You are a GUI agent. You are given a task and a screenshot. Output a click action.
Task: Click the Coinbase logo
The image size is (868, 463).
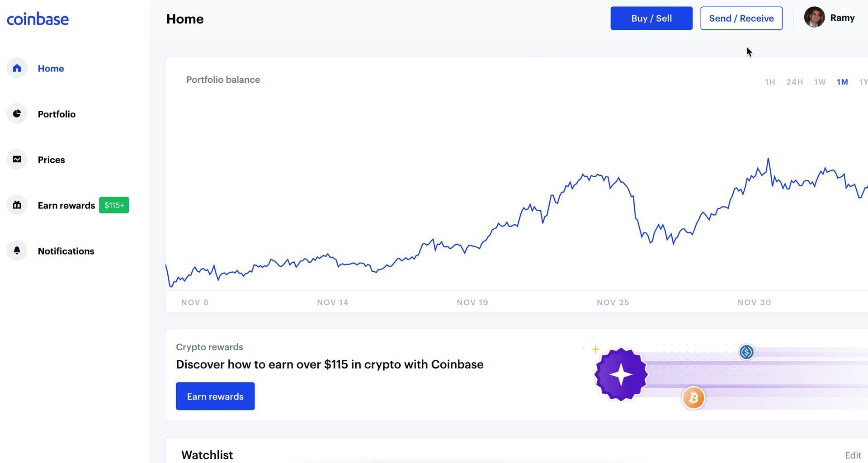[38, 19]
